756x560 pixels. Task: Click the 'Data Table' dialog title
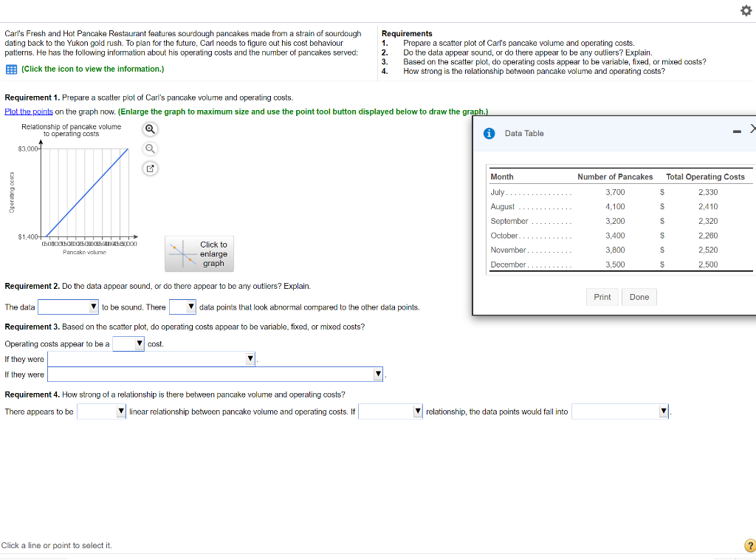coord(524,133)
